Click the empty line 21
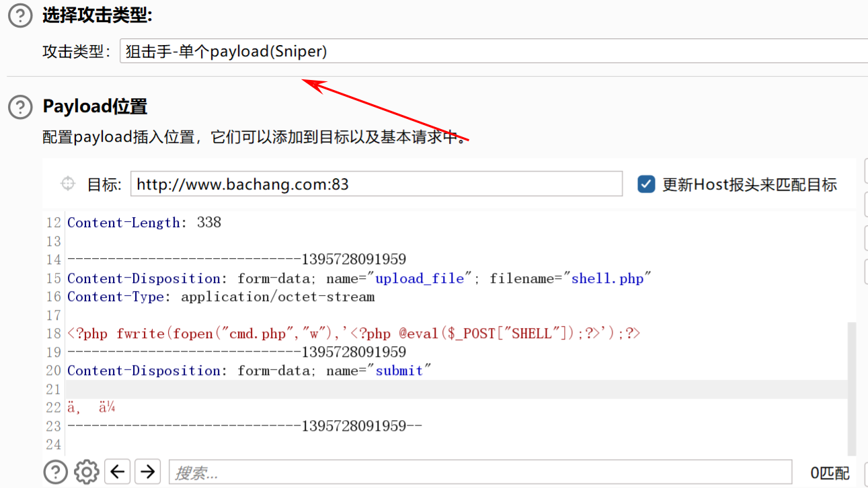 click(x=457, y=389)
